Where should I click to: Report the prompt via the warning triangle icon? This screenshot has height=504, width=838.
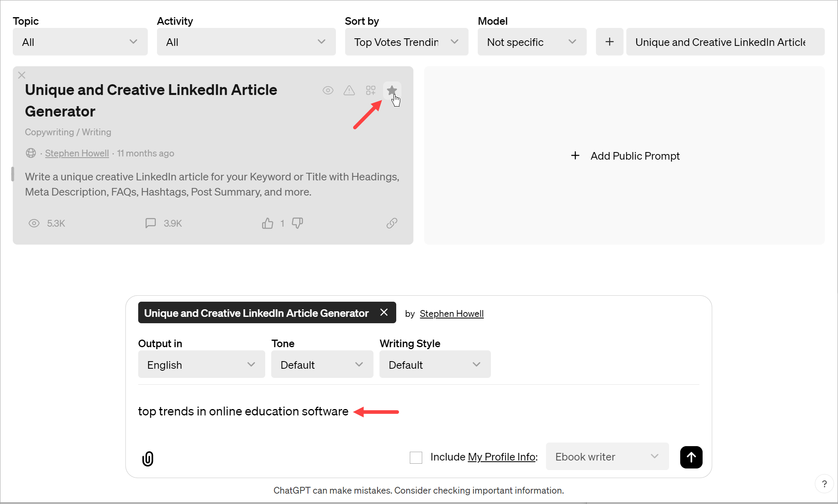[349, 90]
